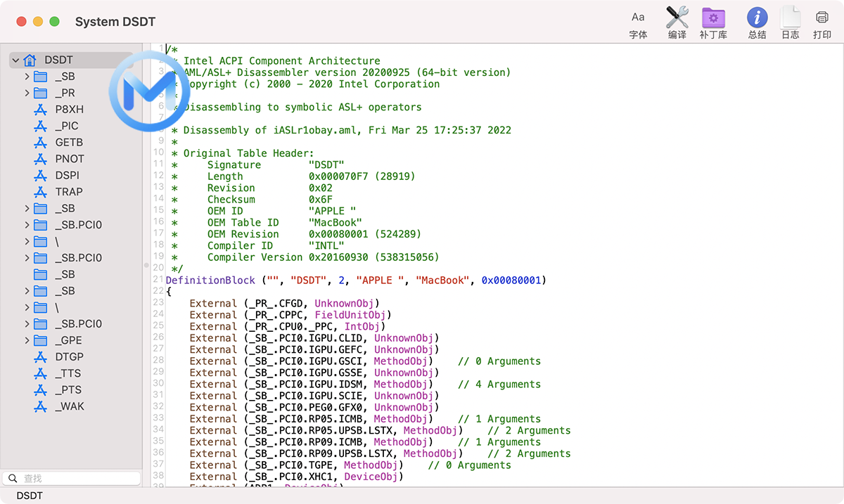The image size is (844, 504).
Task: Select the PNOT method entry
Action: 69,159
